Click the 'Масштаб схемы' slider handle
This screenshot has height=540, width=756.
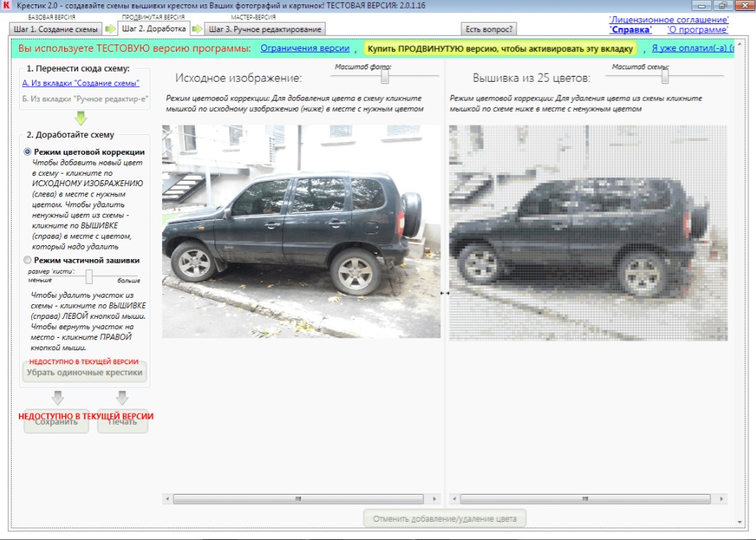click(x=665, y=75)
